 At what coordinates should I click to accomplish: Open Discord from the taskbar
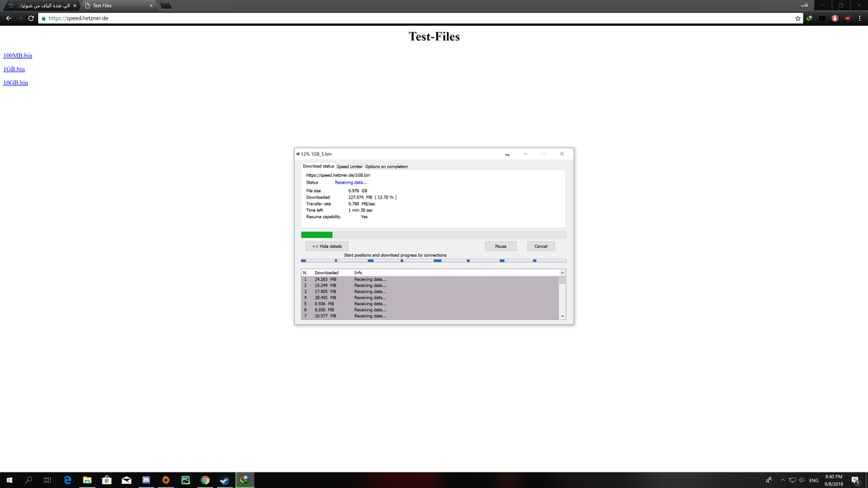pos(146,479)
